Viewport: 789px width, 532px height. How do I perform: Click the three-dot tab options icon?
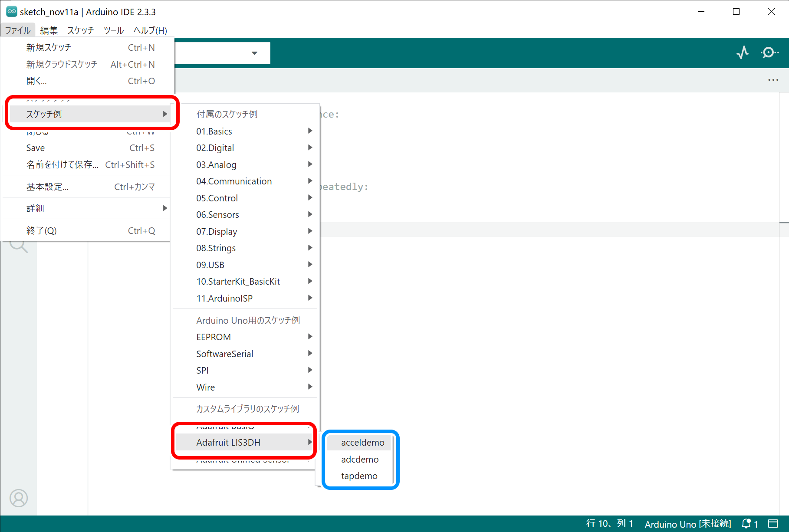pos(773,80)
